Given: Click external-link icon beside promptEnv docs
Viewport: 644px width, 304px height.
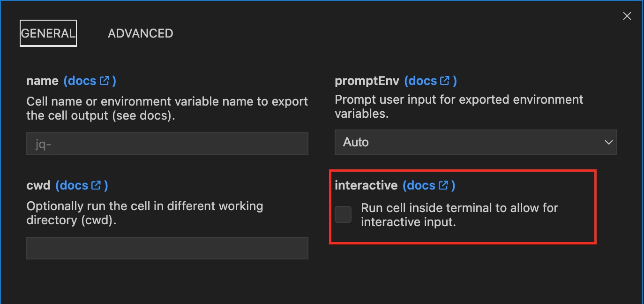Looking at the screenshot, I should [x=445, y=81].
